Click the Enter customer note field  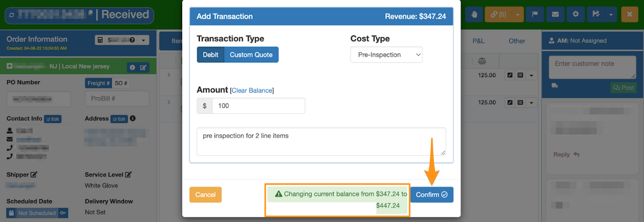pos(592,67)
